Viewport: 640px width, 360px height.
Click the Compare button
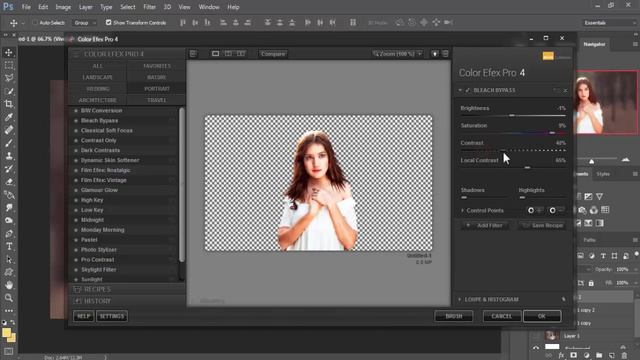click(x=273, y=54)
